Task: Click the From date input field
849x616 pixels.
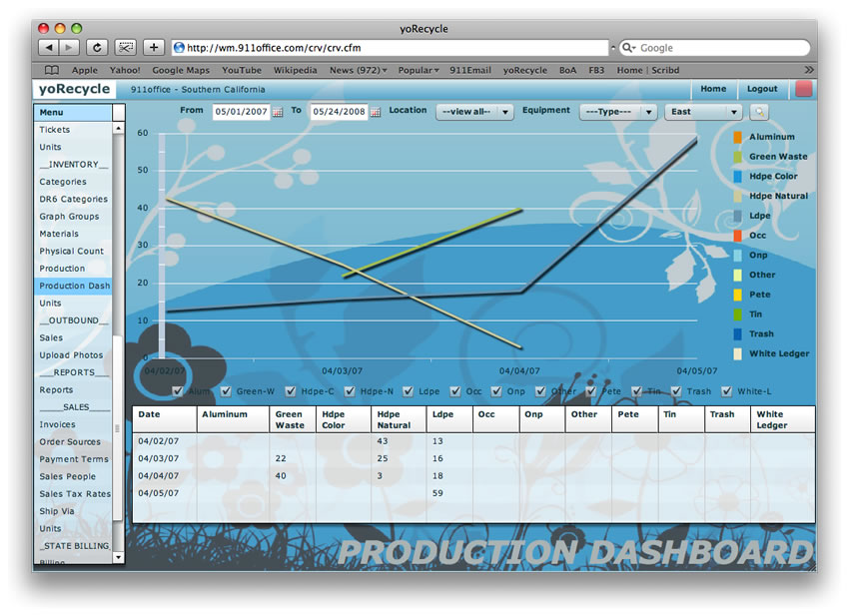Action: (241, 112)
